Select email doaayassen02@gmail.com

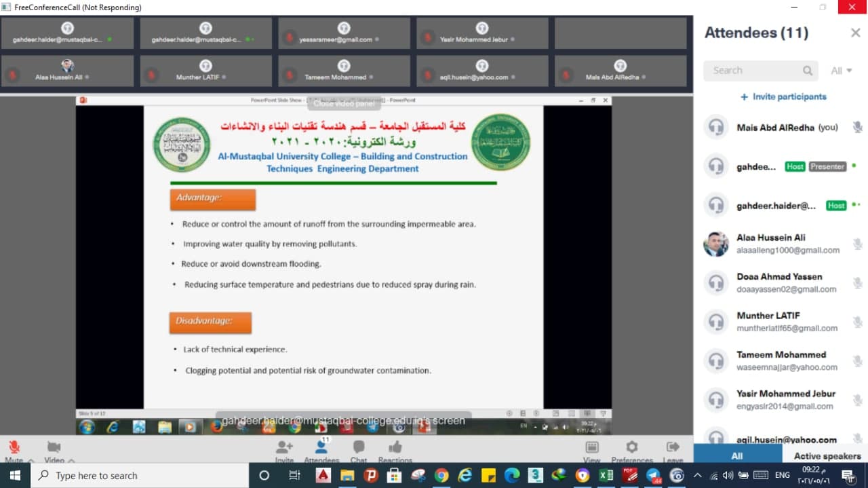(787, 289)
